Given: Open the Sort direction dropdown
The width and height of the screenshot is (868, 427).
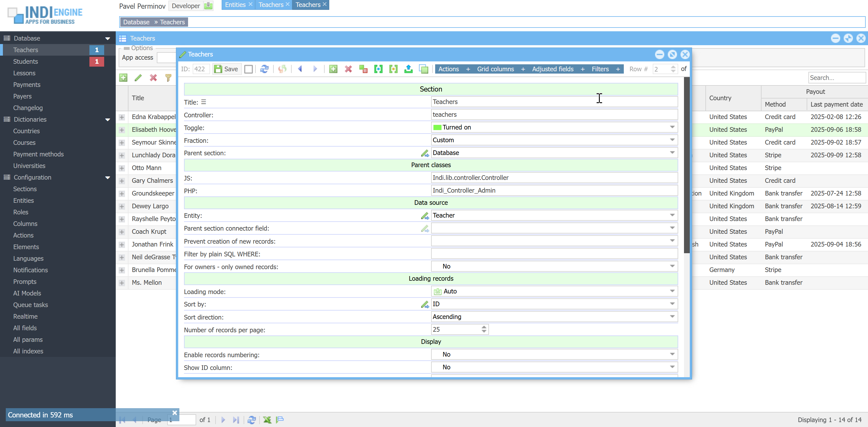Looking at the screenshot, I should click(x=672, y=317).
